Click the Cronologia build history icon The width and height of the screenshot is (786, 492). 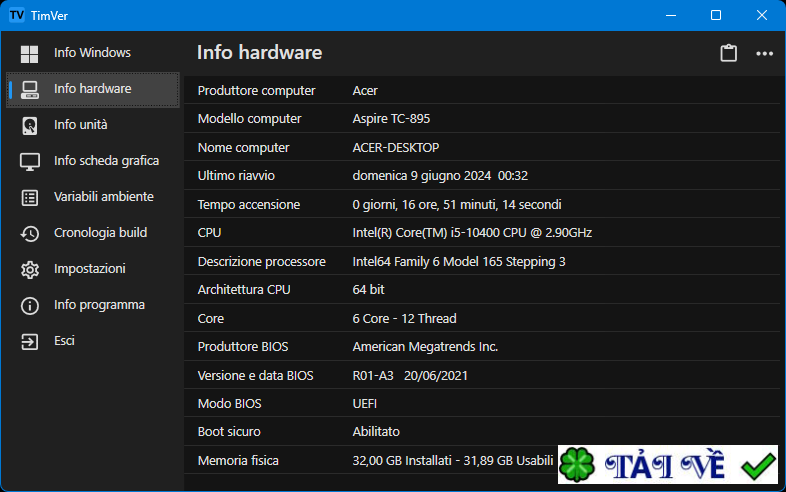click(30, 233)
